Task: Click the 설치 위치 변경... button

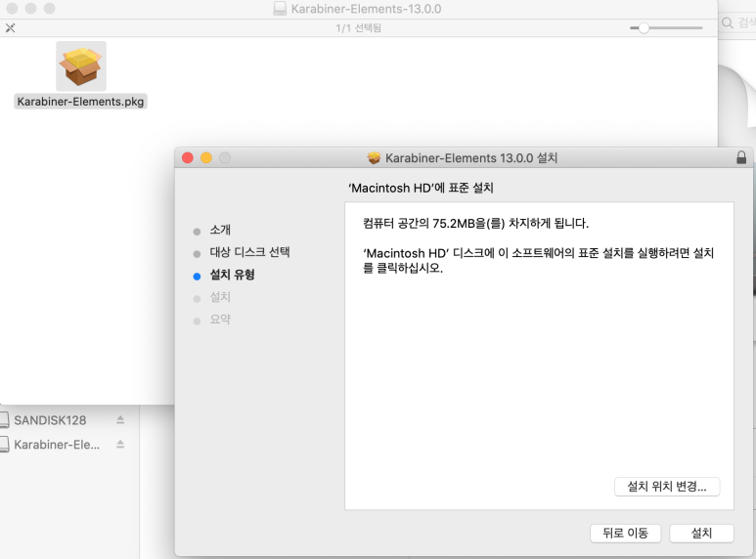Action: click(x=667, y=487)
